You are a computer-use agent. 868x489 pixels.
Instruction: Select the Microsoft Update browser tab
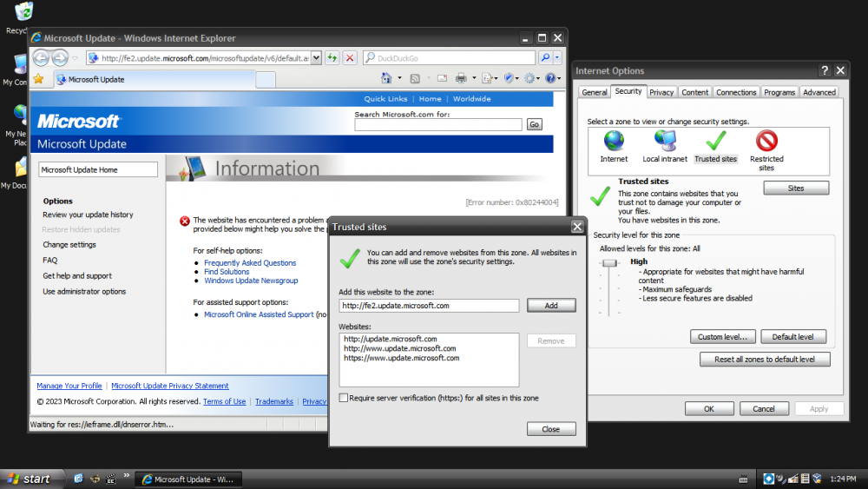pos(154,79)
